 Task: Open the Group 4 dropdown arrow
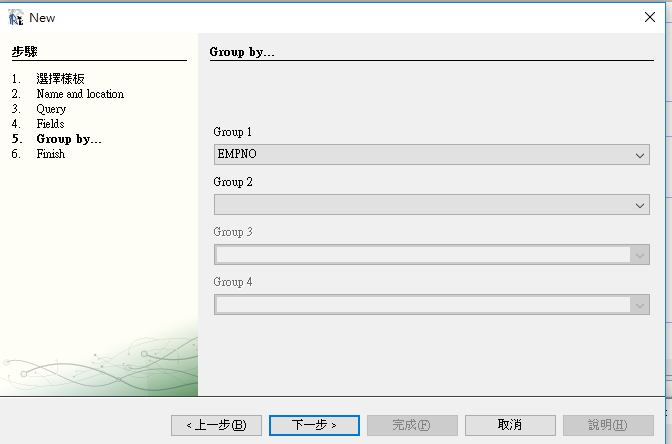click(x=640, y=305)
